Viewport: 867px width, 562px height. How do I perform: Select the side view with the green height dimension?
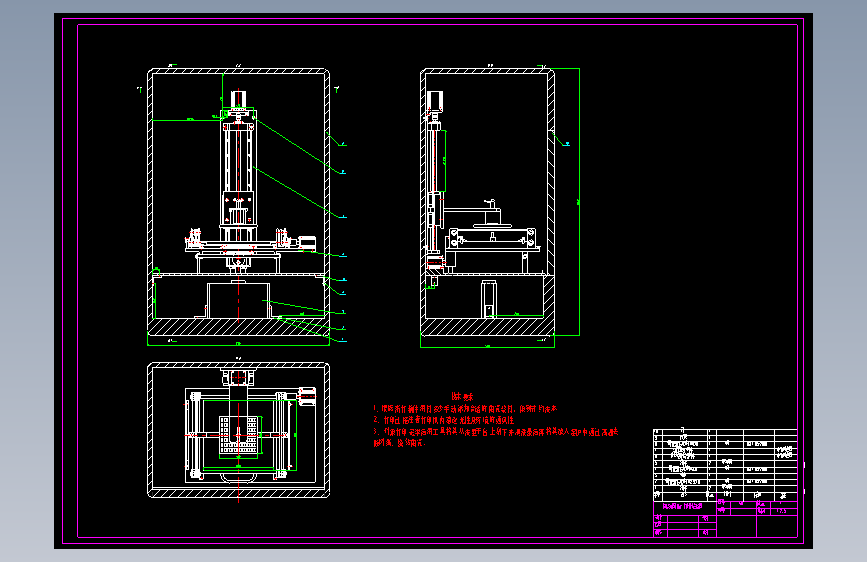point(488,202)
